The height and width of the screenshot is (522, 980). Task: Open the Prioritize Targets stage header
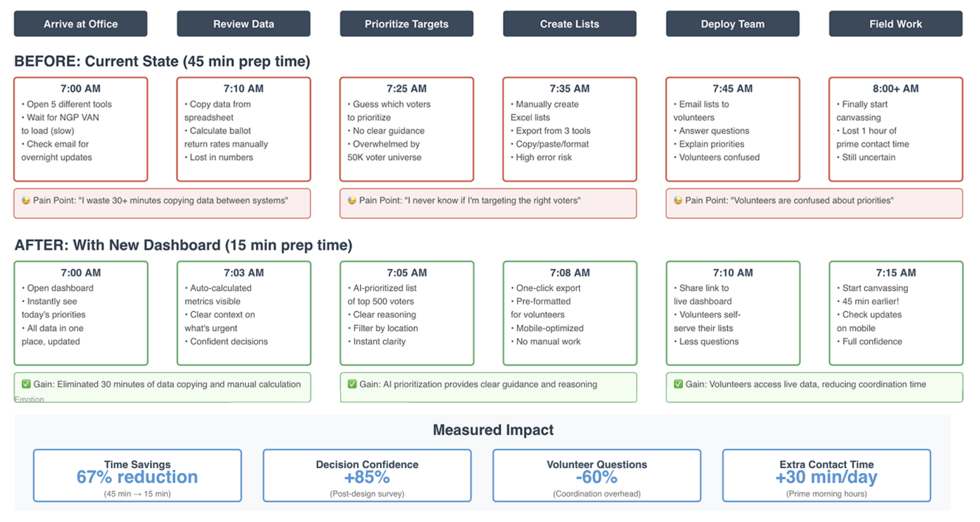coord(407,24)
